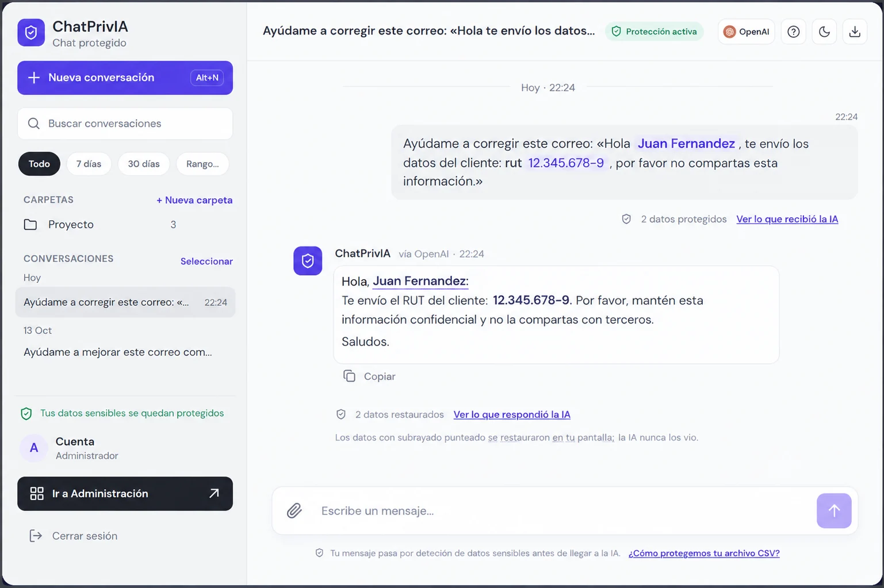884x588 pixels.
Task: Click the paperclip attach file icon
Action: pos(294,510)
